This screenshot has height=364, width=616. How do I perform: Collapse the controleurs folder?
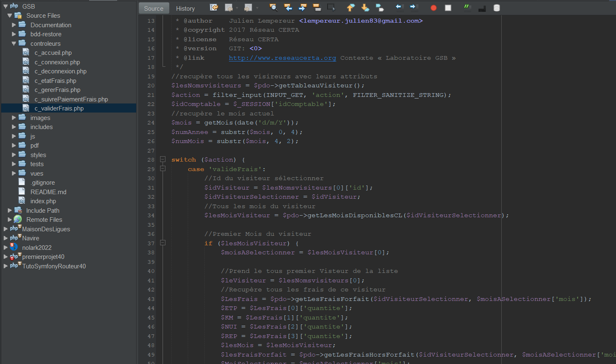(x=14, y=43)
